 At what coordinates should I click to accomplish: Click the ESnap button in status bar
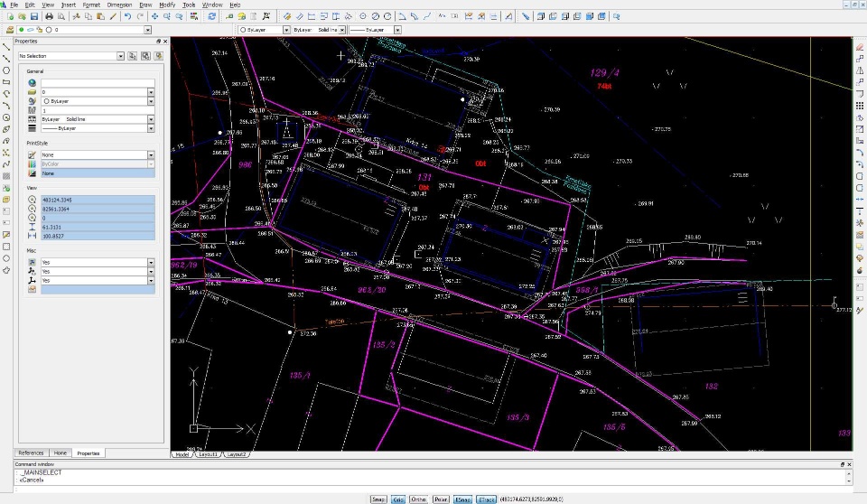463,499
